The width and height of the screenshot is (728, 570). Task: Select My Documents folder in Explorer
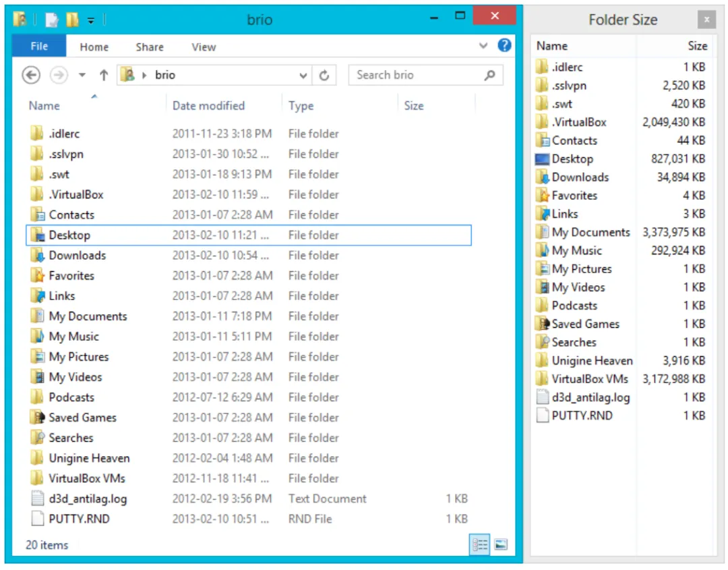pos(88,316)
